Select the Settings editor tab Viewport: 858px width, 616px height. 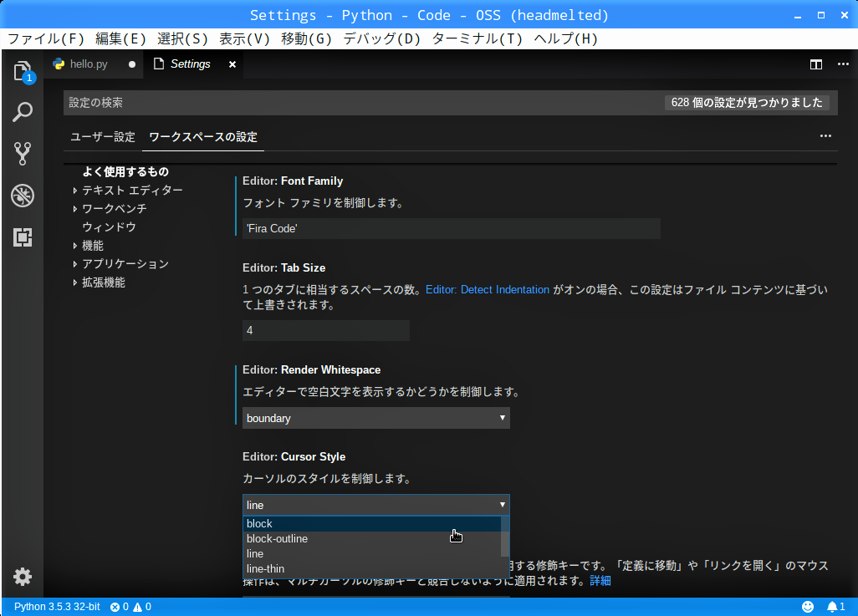coord(190,64)
